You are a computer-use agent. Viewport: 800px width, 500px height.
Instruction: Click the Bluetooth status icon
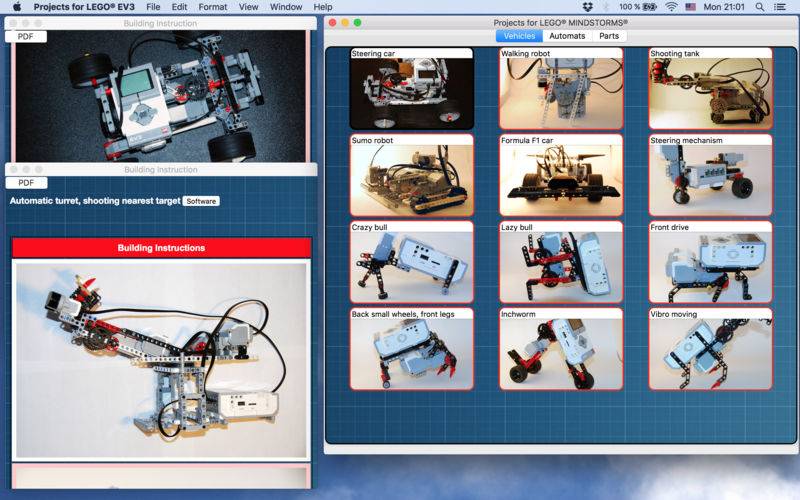click(606, 7)
